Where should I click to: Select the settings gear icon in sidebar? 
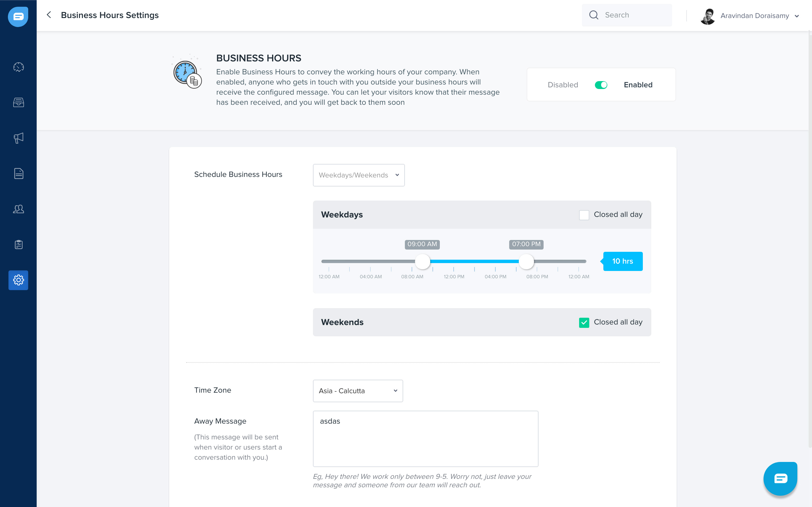pos(18,280)
